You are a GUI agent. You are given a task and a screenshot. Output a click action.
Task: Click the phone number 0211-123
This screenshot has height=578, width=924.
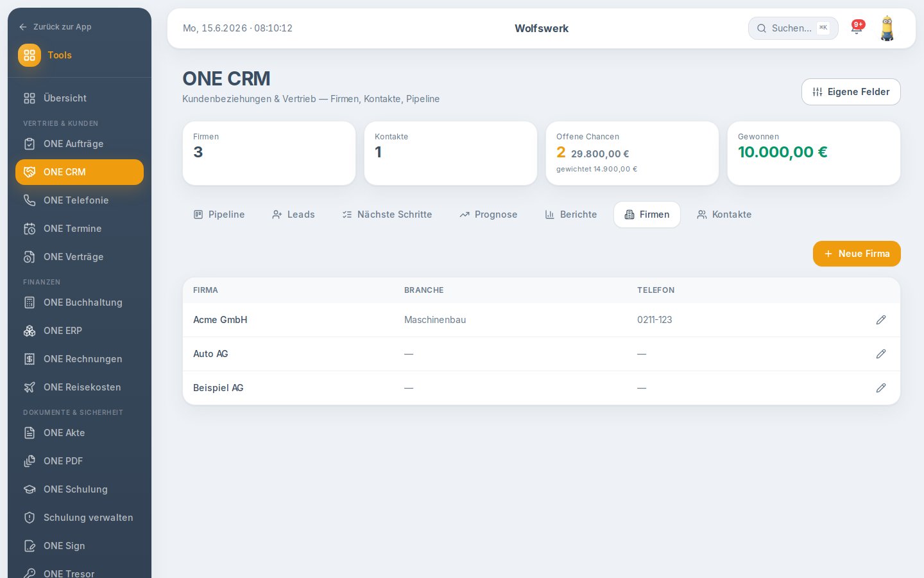[654, 320]
